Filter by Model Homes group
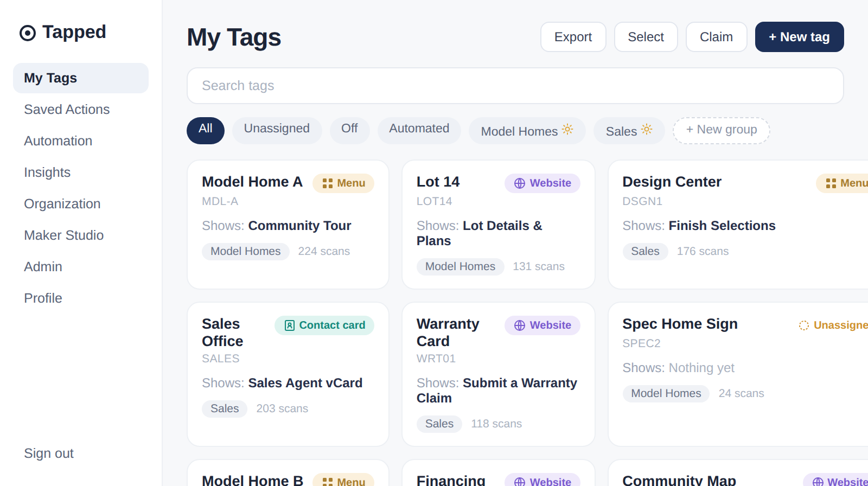 point(527,131)
